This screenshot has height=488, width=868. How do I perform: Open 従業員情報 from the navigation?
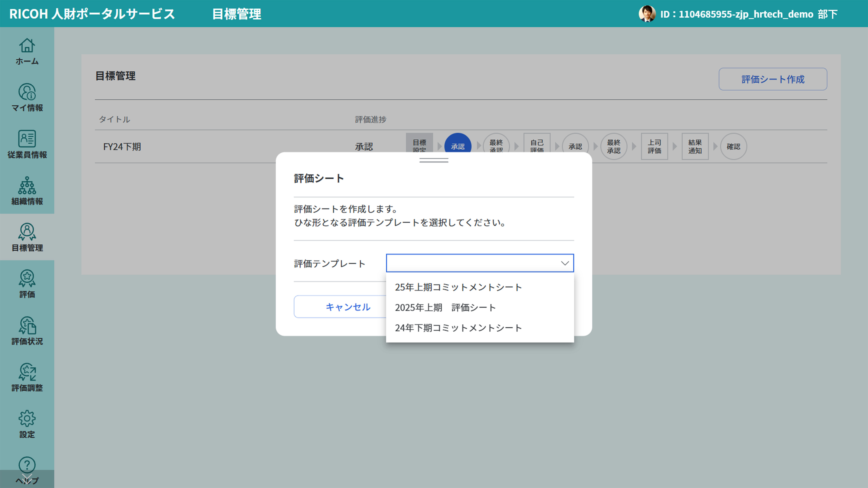27,144
